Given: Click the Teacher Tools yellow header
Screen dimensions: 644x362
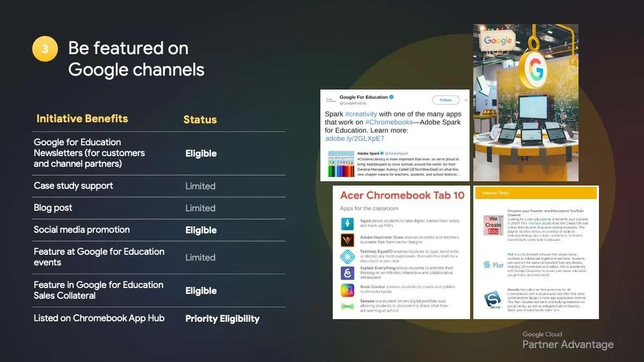Looking at the screenshot, I should pyautogui.click(x=536, y=193).
